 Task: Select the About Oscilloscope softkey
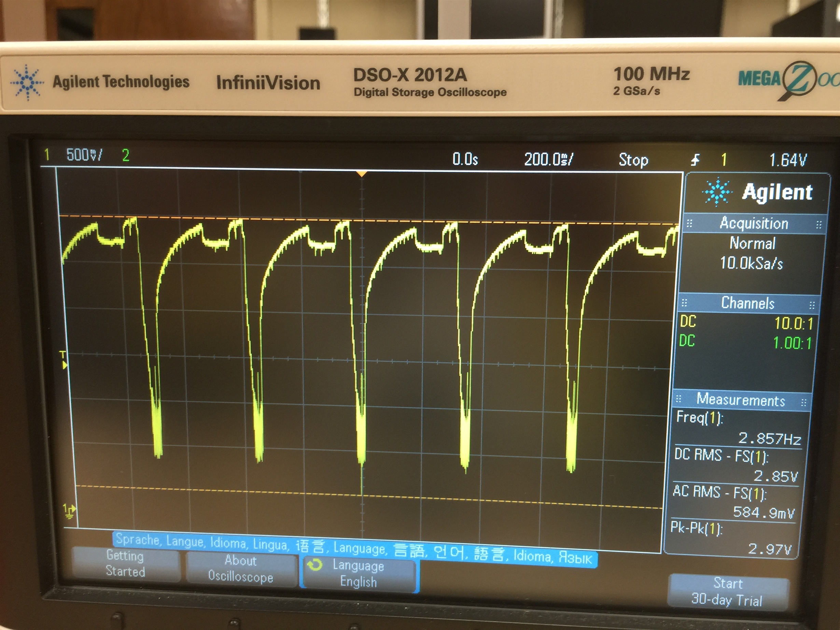241,569
